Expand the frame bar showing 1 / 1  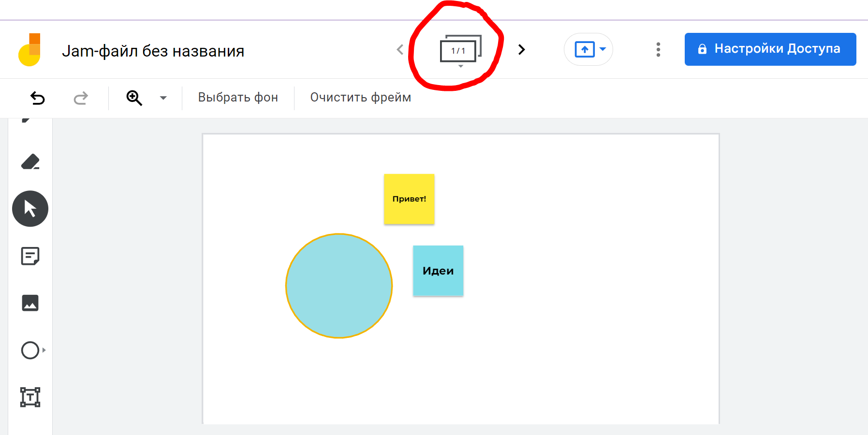[x=460, y=50]
